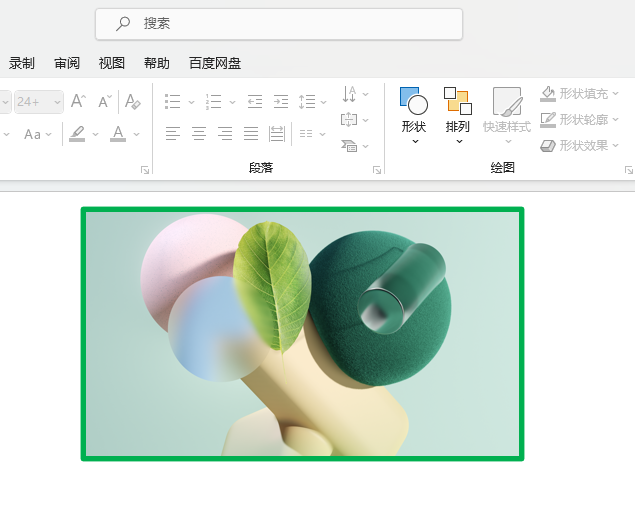This screenshot has height=509, width=635.
Task: Decrease list indent level icon
Action: (255, 102)
